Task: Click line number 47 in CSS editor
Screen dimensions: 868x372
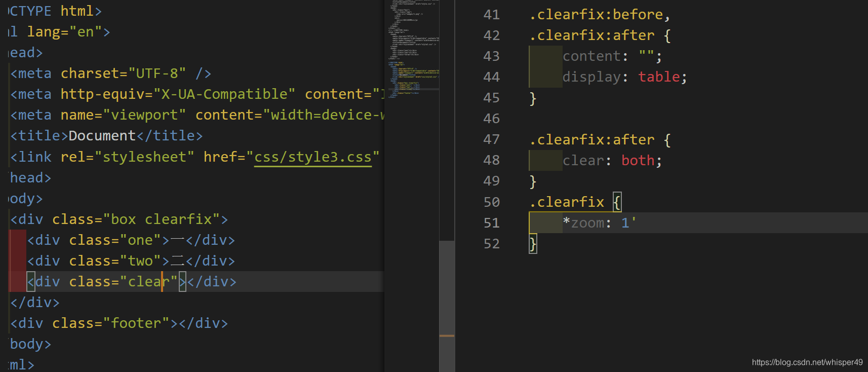Action: click(491, 139)
